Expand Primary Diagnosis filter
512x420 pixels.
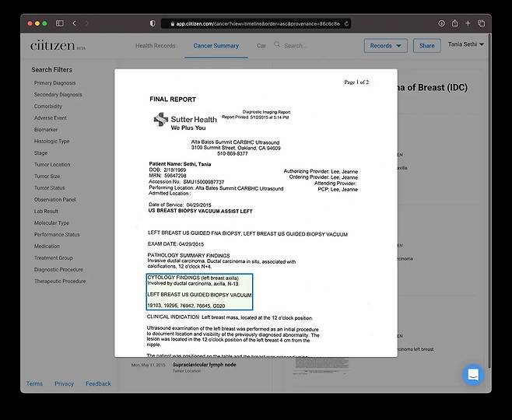point(54,82)
